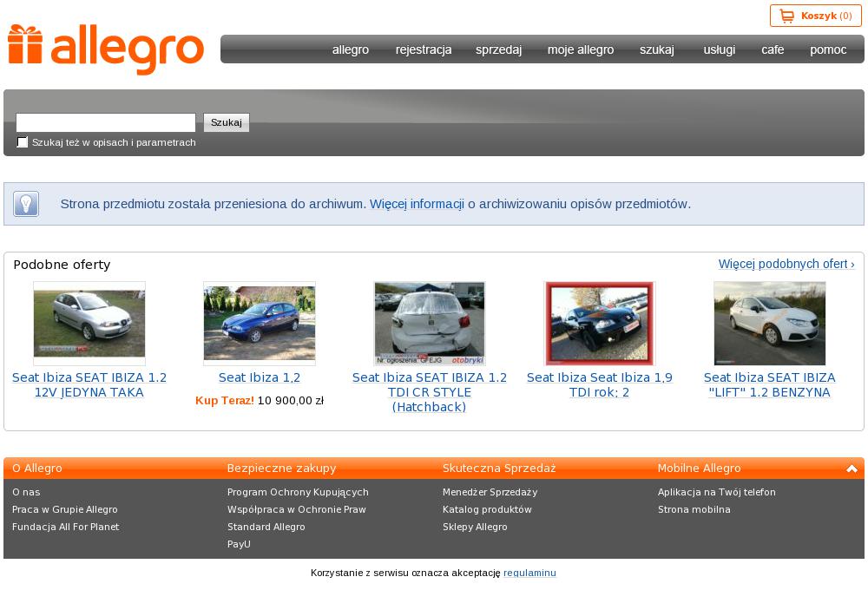This screenshot has height=590, width=868.
Task: Open the 'Seat Ibiza 1,2' offer link
Action: click(260, 377)
